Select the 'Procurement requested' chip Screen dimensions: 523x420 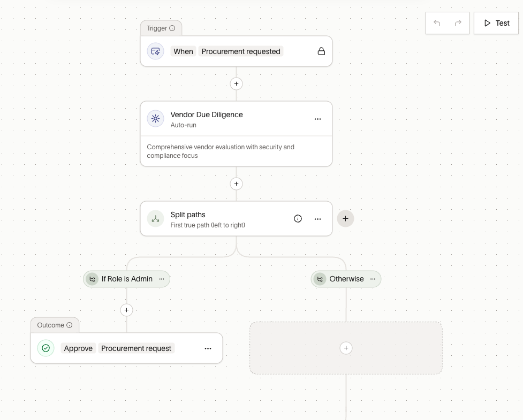pos(241,51)
